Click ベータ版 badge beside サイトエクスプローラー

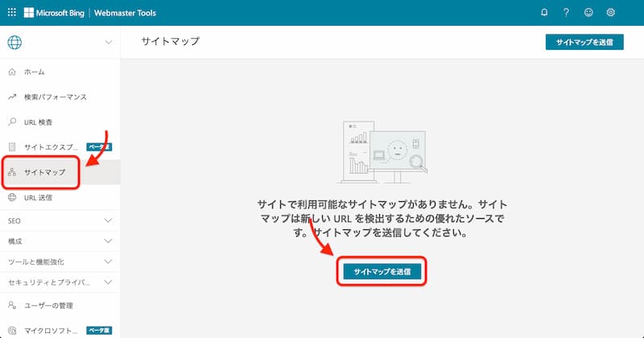[x=99, y=147]
